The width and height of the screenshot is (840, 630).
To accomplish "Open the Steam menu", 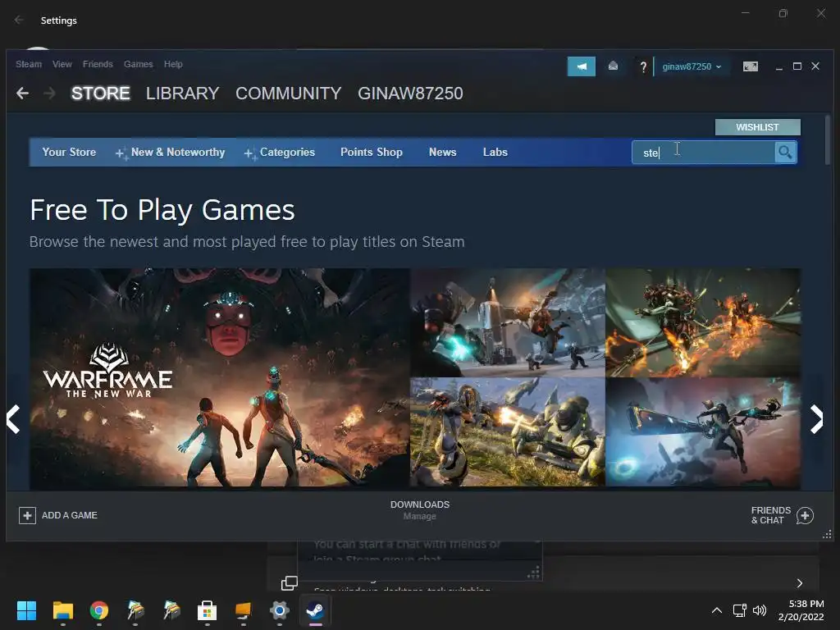I will tap(29, 64).
